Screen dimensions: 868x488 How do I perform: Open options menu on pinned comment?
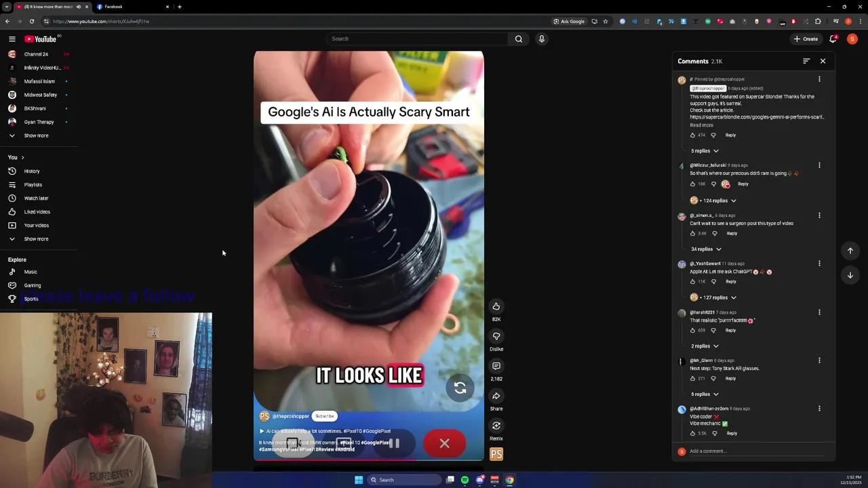pyautogui.click(x=819, y=79)
